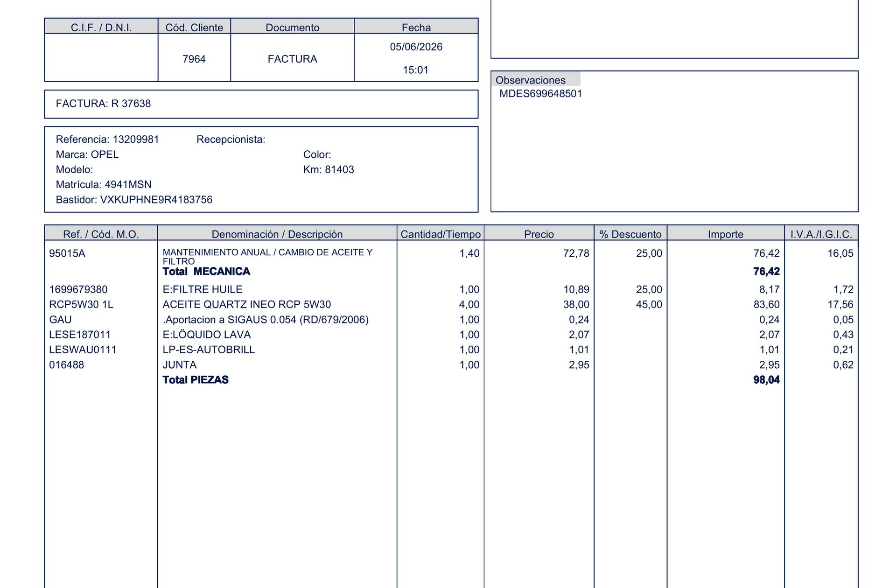Viewport: 896px width, 588px height.
Task: Click the Marca: OPEL field
Action: [87, 154]
